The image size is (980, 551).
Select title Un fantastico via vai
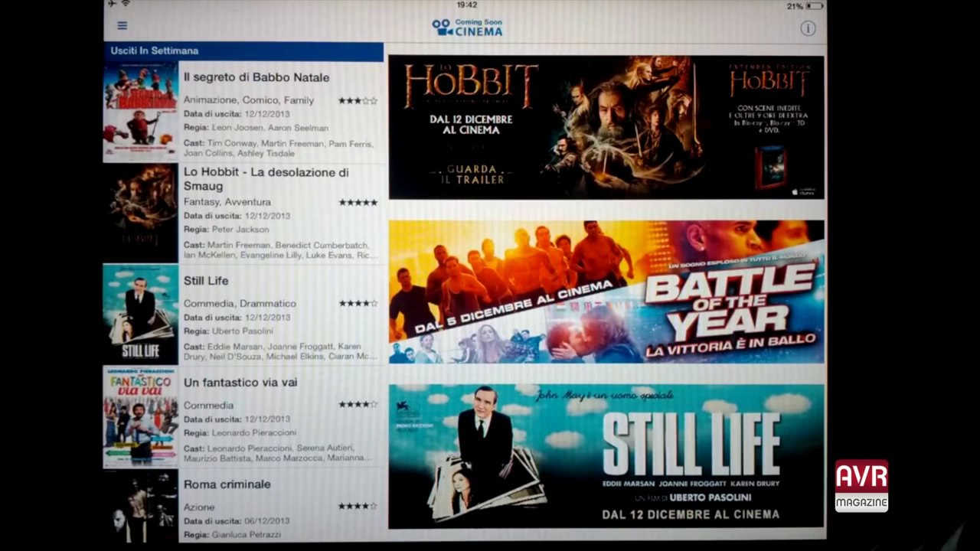point(240,382)
